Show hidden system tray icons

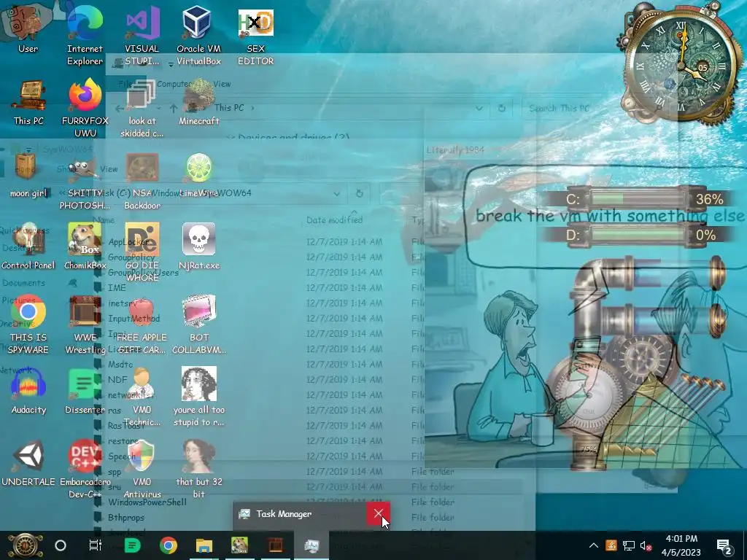[594, 545]
